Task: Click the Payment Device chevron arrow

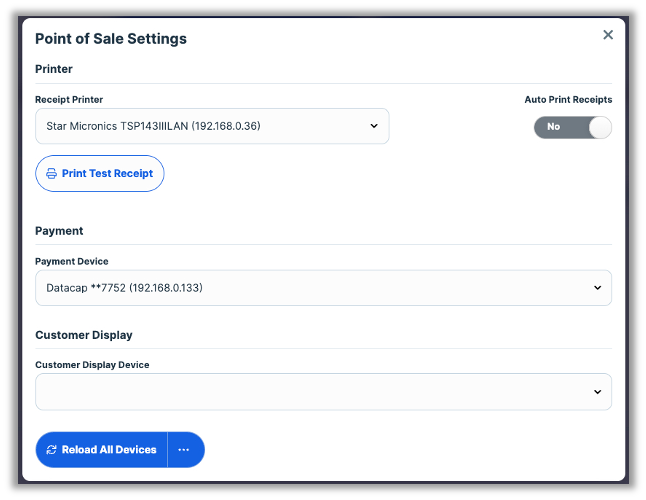Action: 597,288
